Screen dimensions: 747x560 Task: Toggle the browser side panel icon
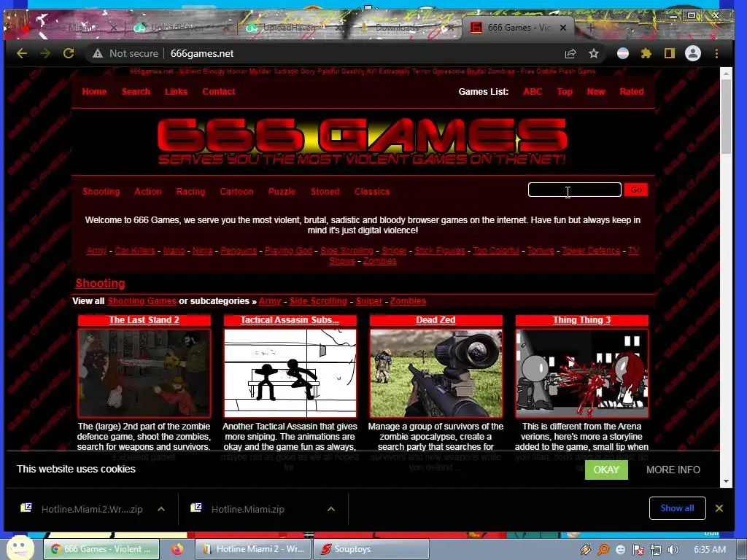670,53
